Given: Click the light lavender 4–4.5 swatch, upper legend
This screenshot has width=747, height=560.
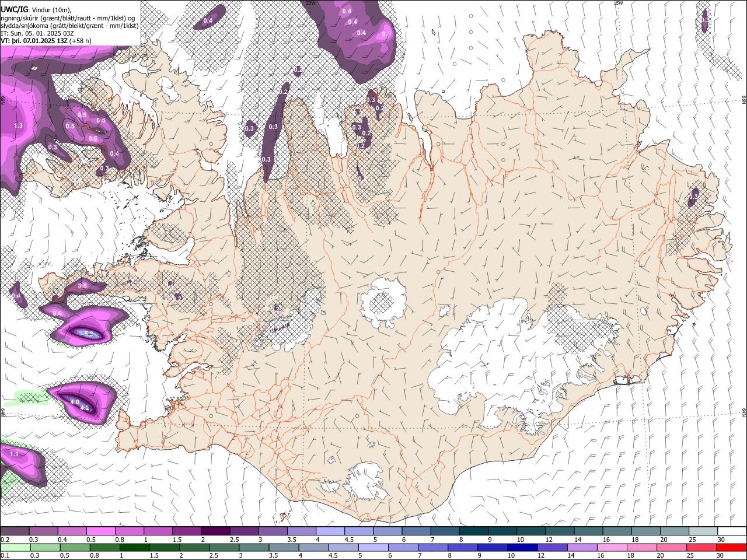Looking at the screenshot, I should (330, 531).
